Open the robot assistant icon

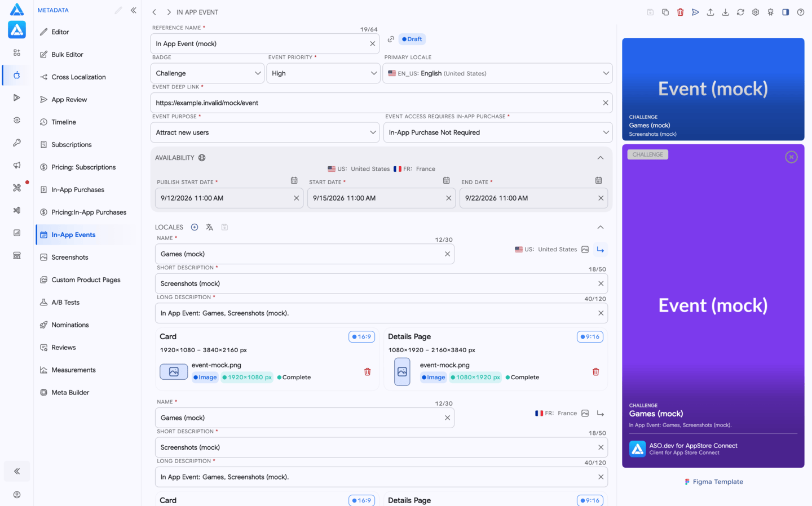[770, 12]
